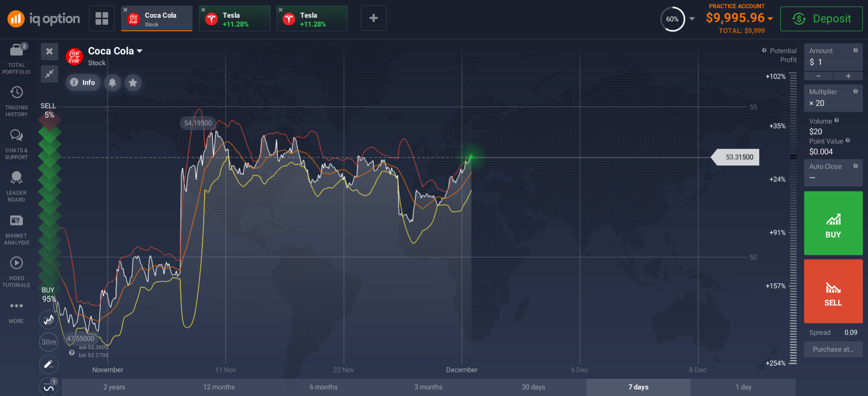Open the More menu in sidebar
868x396 pixels.
[16, 312]
